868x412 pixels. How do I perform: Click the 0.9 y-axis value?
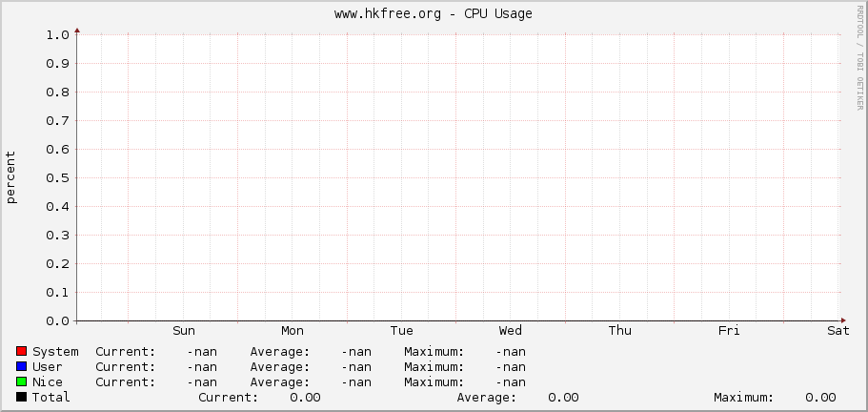click(x=57, y=64)
